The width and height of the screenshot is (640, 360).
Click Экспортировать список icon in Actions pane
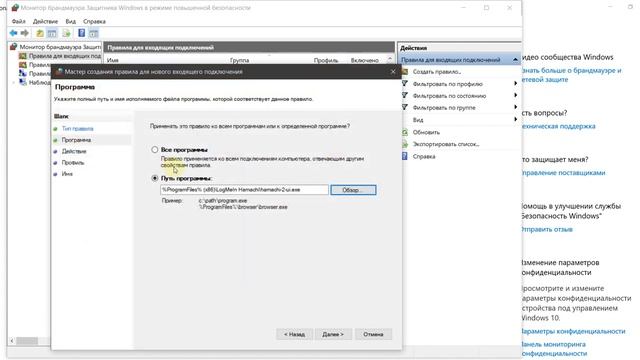coord(405,144)
